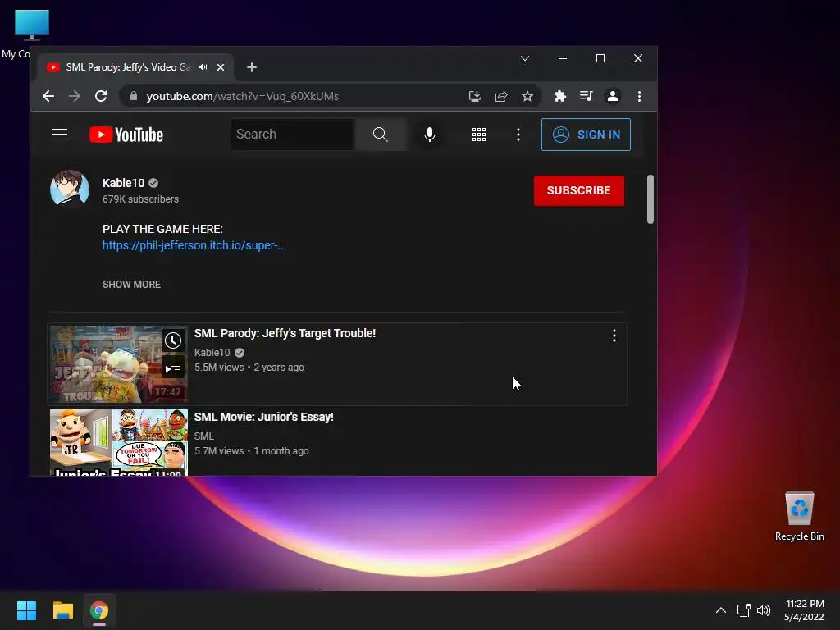Open the Kable10 channel name link

(123, 183)
